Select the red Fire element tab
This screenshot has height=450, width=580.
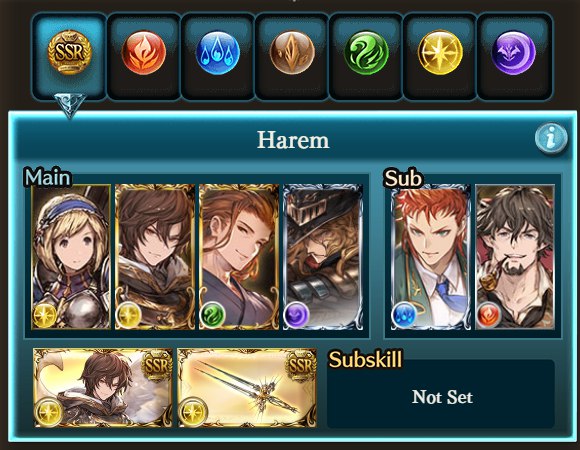click(144, 55)
